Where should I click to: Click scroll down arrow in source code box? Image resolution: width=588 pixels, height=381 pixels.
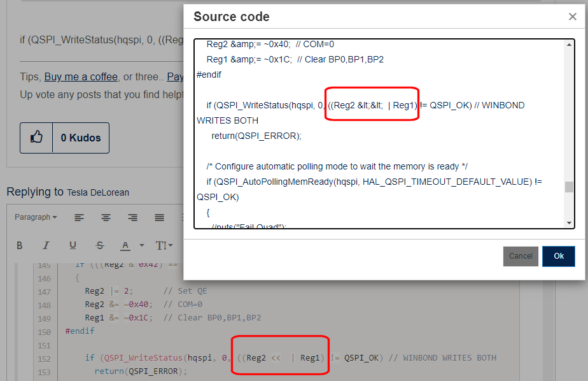pos(569,223)
